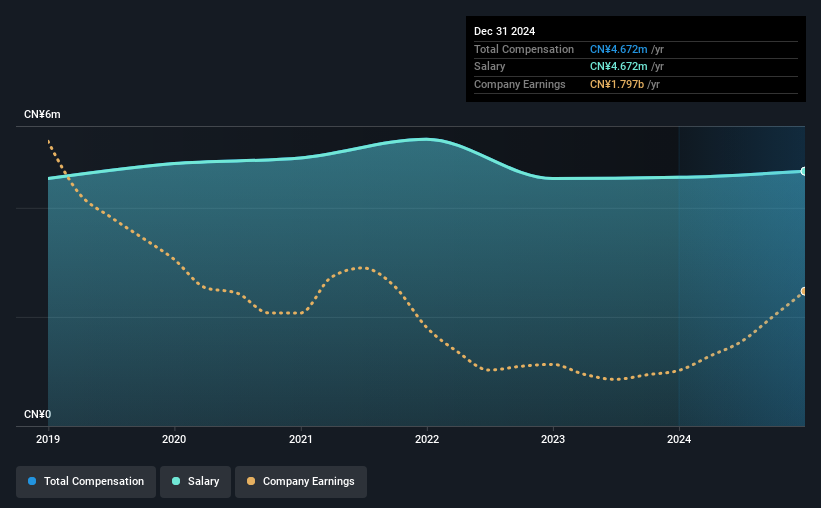The width and height of the screenshot is (821, 508).
Task: Toggle the Company Earnings legend button
Action: coord(301,481)
